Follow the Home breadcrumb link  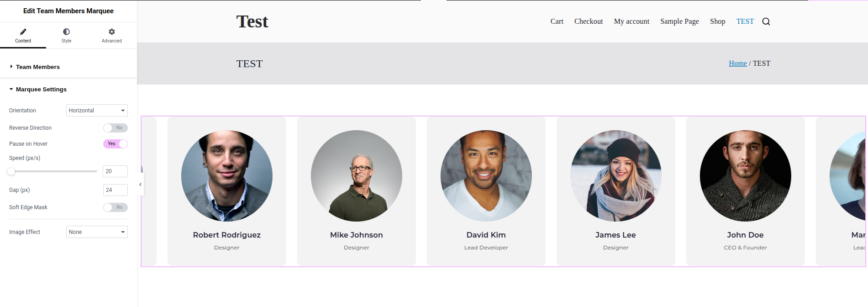click(x=737, y=63)
